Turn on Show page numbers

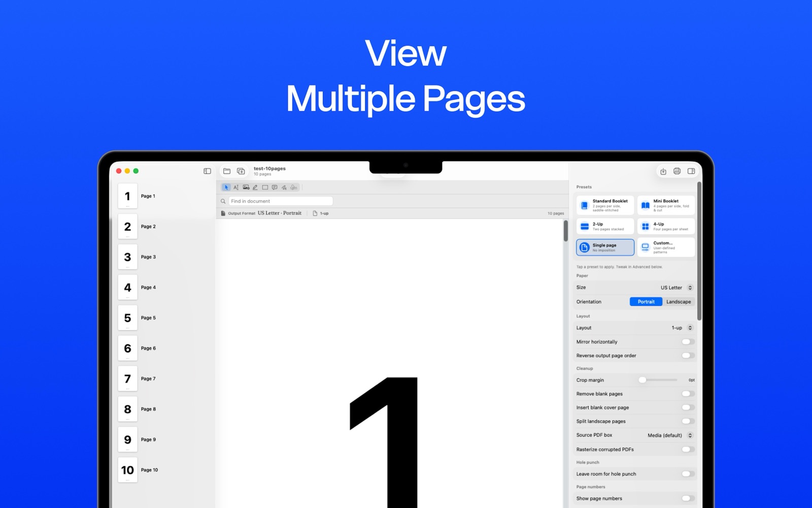pyautogui.click(x=688, y=498)
